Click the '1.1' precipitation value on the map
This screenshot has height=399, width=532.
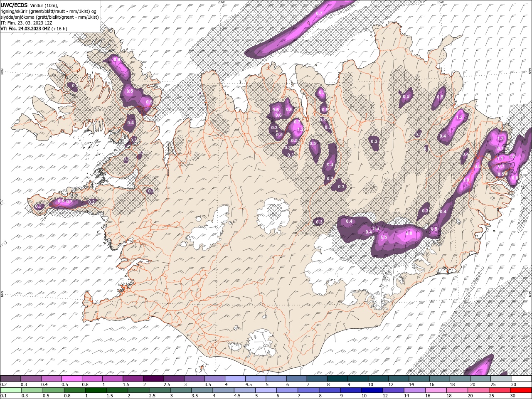point(500,158)
